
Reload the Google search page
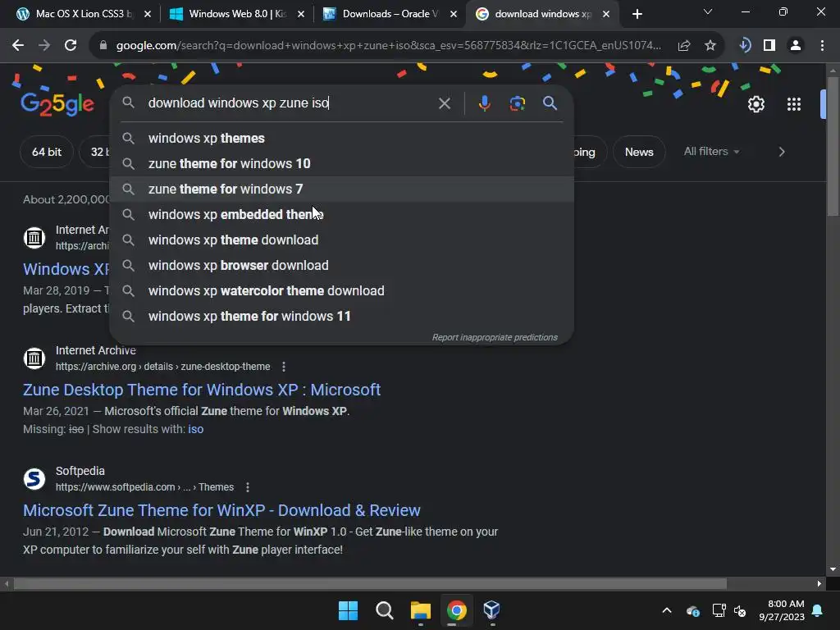tap(71, 46)
